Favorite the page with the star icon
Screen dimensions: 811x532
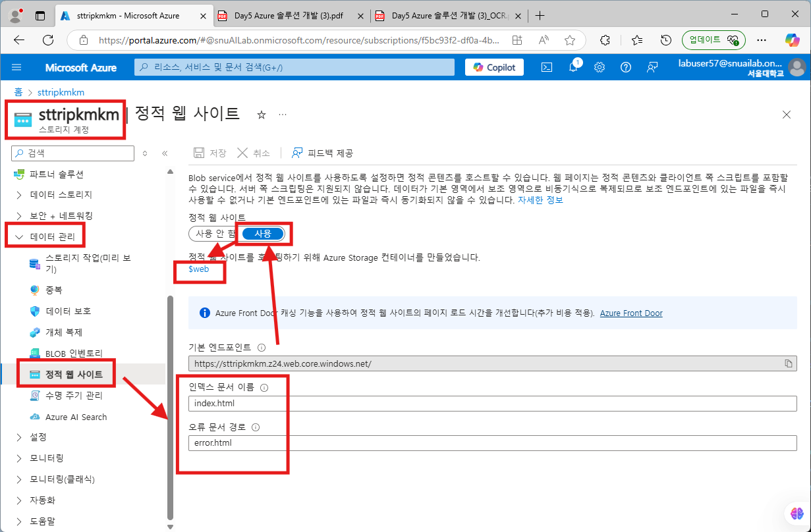click(262, 115)
